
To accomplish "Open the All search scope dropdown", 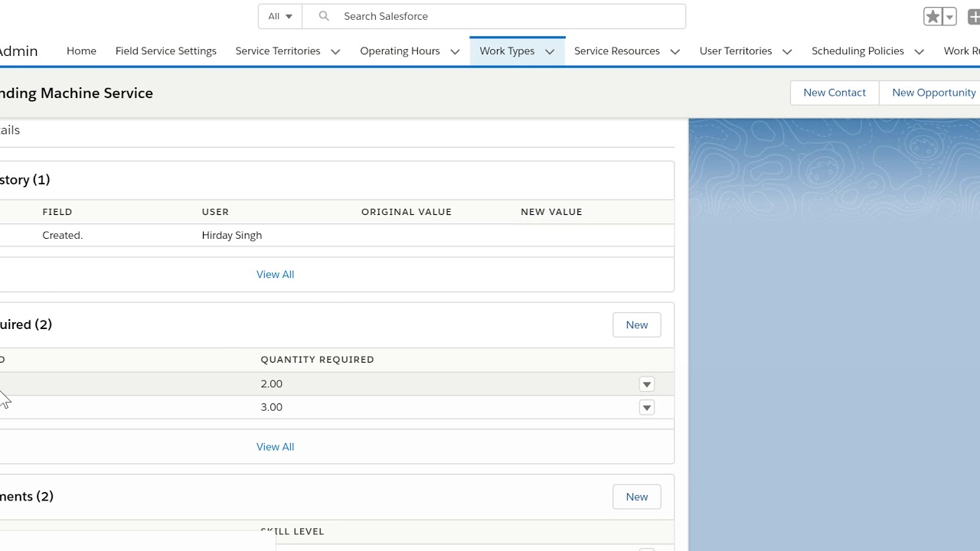I will [280, 16].
